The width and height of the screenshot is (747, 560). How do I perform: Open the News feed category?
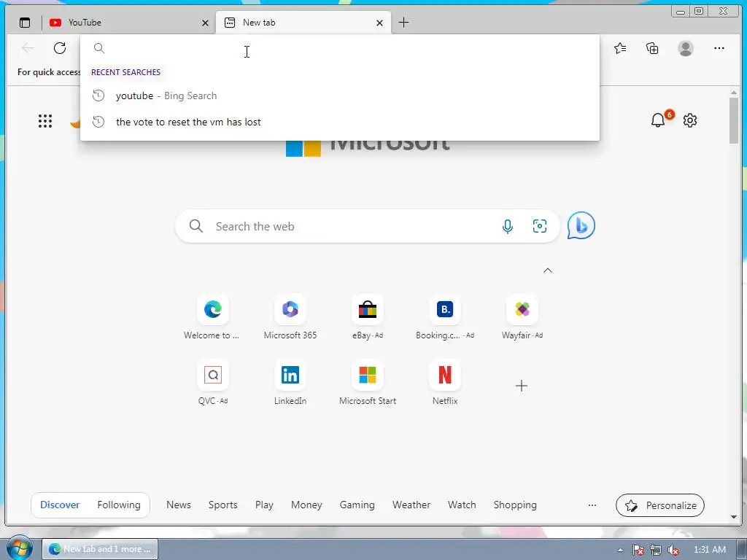click(179, 505)
